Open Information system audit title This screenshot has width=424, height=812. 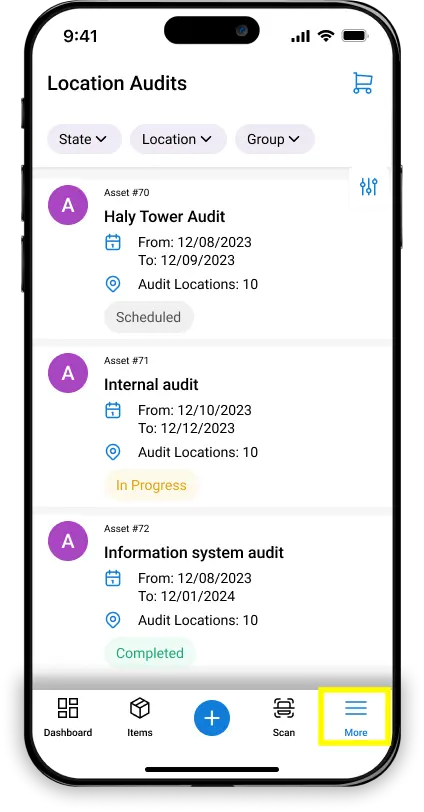[194, 553]
